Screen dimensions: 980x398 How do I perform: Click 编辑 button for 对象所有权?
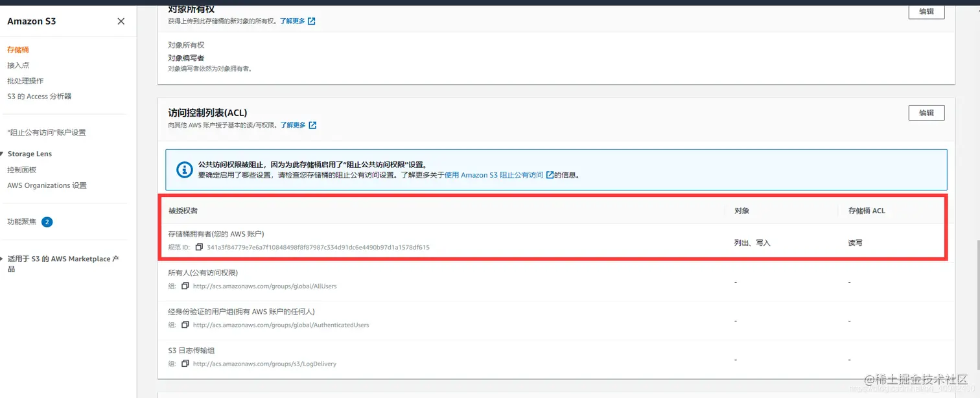pos(926,11)
